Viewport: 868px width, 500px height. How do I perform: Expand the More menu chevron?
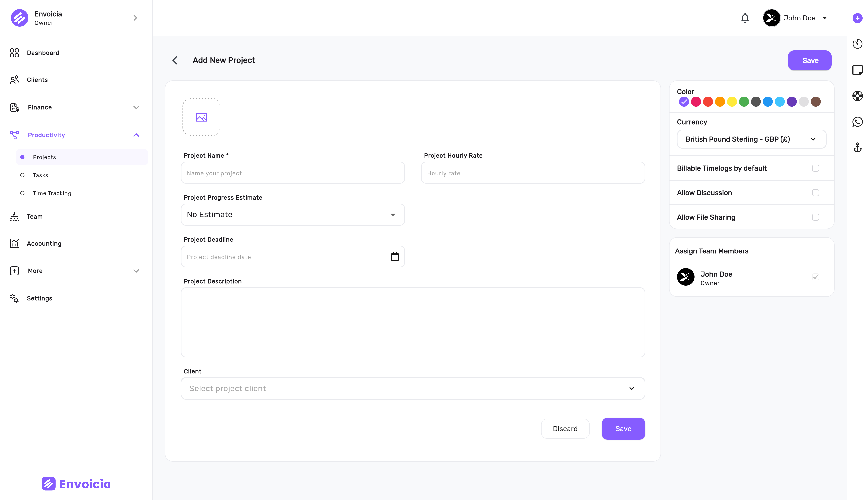tap(136, 271)
